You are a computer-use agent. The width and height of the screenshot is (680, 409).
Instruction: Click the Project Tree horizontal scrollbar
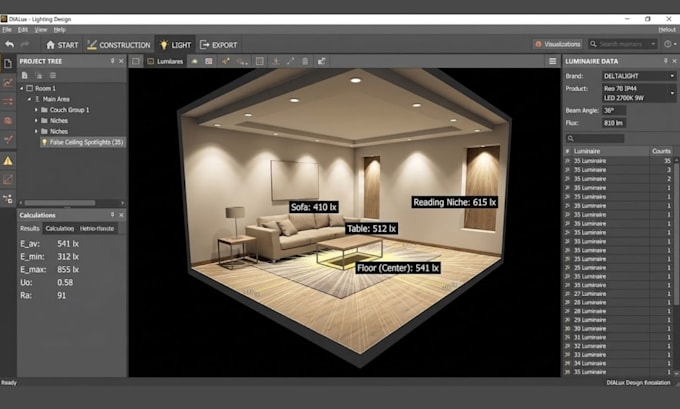(x=60, y=203)
